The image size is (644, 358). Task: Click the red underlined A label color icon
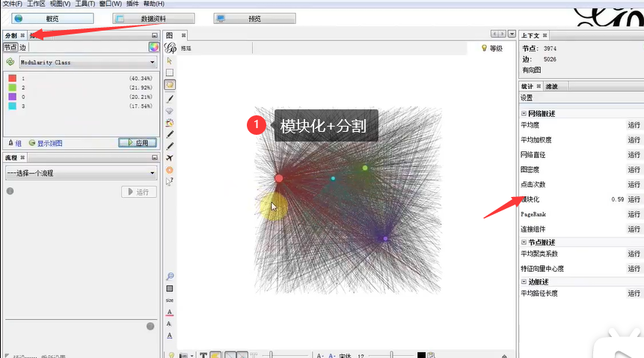pyautogui.click(x=170, y=312)
